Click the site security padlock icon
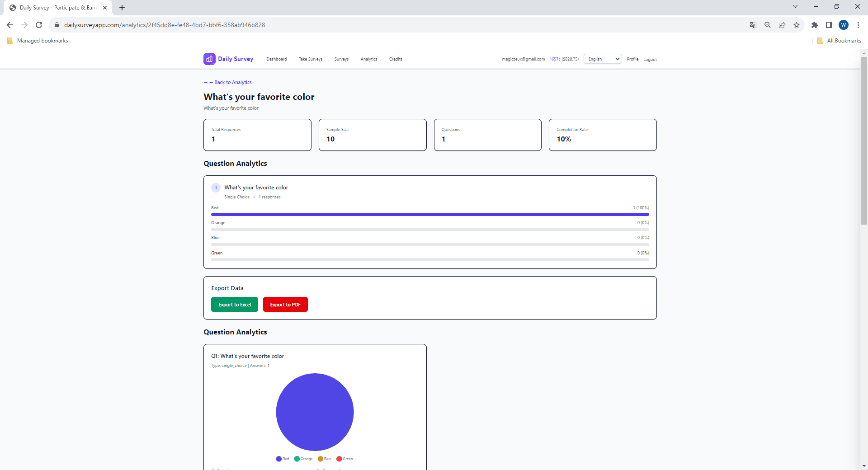Screen dimensions: 868x470 [x=57, y=25]
